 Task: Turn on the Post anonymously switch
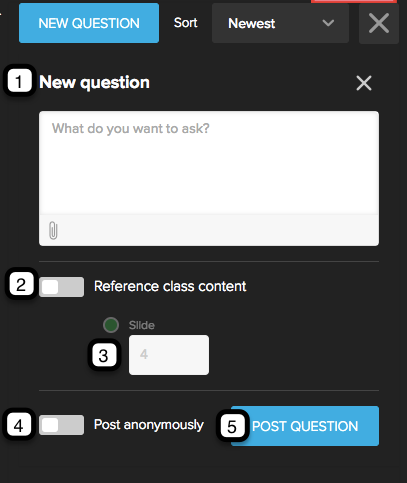pyautogui.click(x=61, y=425)
